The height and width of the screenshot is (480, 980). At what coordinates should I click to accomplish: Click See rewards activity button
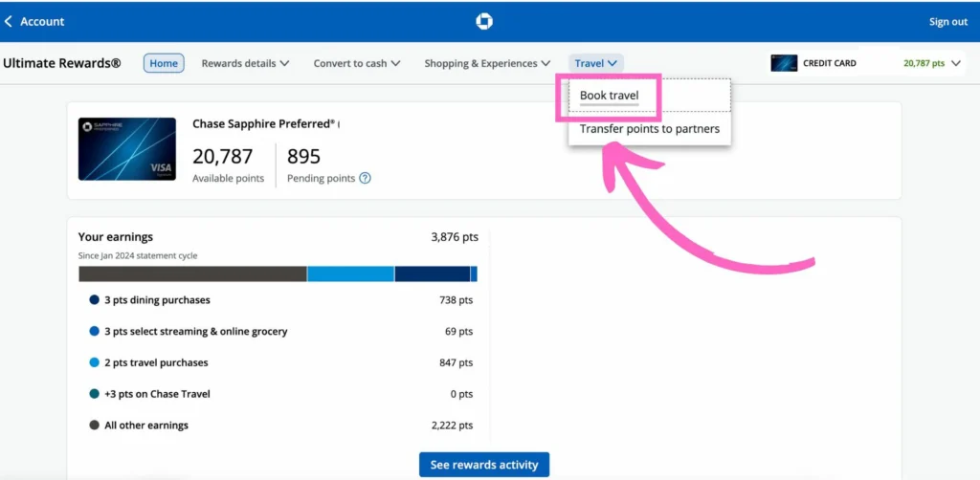483,465
